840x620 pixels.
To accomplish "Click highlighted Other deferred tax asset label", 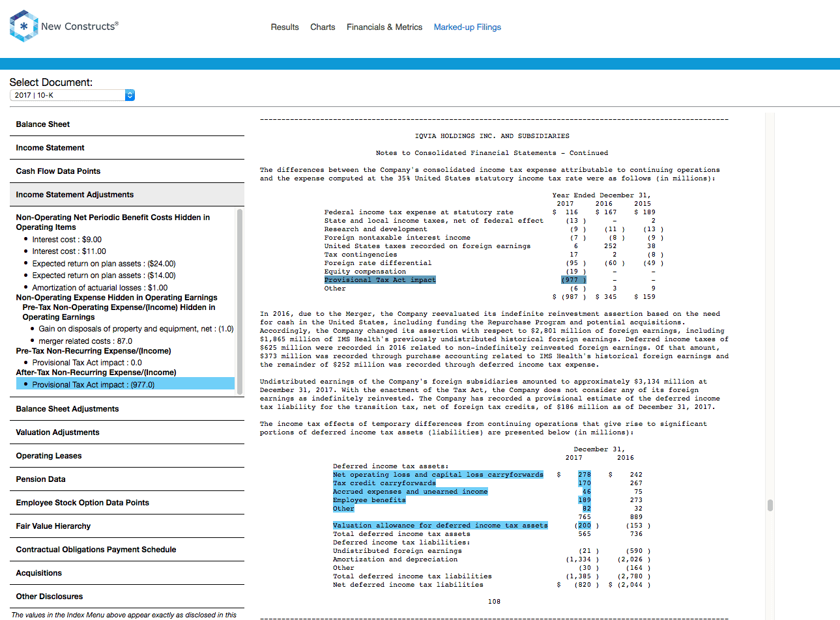I will pyautogui.click(x=343, y=509).
